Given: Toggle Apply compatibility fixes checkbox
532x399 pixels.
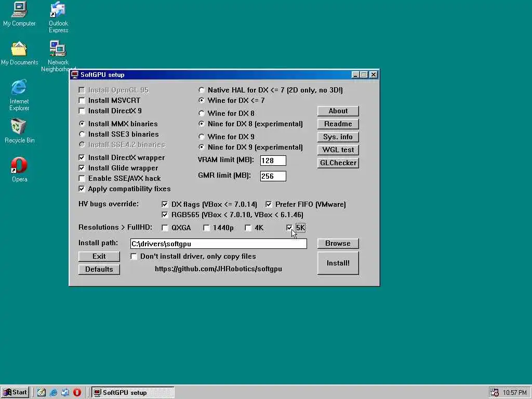Looking at the screenshot, I should point(82,189).
